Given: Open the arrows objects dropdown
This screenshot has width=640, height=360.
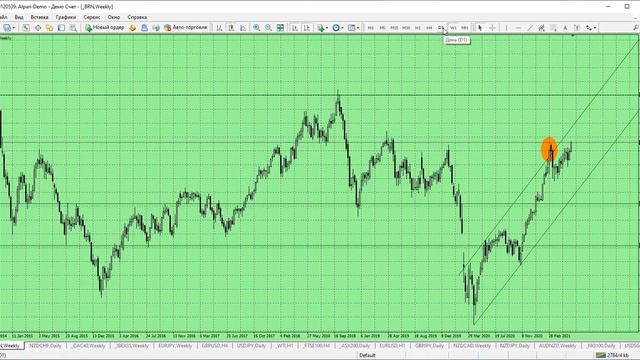Looking at the screenshot, I should [x=591, y=28].
